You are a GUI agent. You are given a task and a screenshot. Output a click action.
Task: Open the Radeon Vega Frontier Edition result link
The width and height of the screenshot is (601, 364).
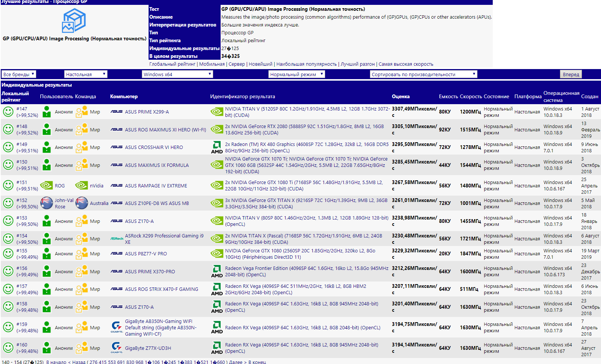pyautogui.click(x=306, y=271)
